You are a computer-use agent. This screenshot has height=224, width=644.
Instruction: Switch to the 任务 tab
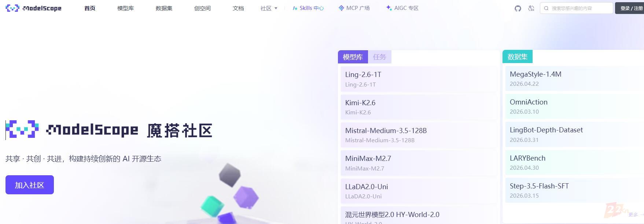click(380, 57)
